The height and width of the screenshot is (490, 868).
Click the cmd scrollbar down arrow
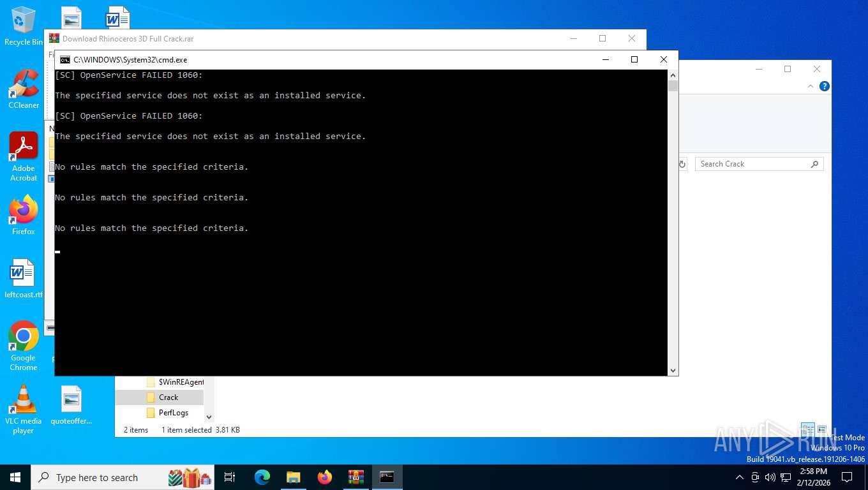(673, 370)
